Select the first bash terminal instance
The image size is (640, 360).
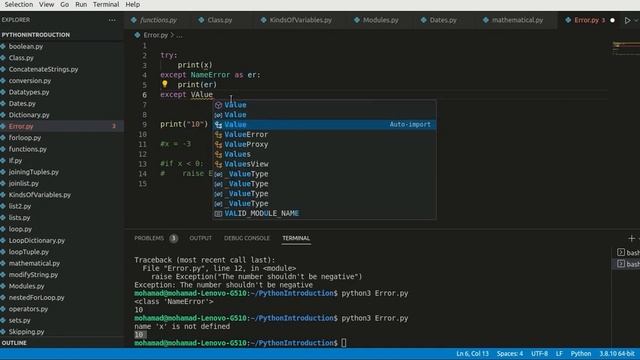coord(629,253)
